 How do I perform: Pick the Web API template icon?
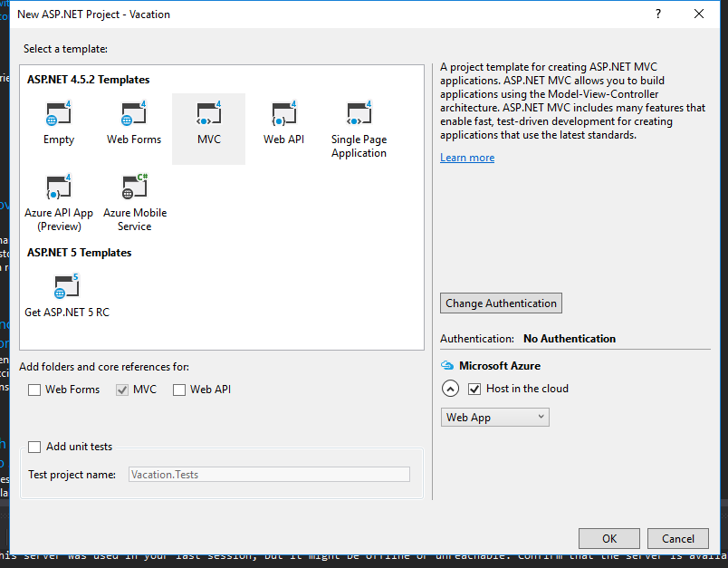[283, 113]
